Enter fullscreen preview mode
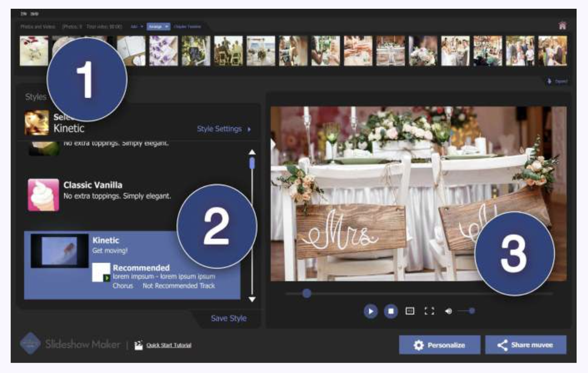This screenshot has height=373, width=588. (431, 311)
